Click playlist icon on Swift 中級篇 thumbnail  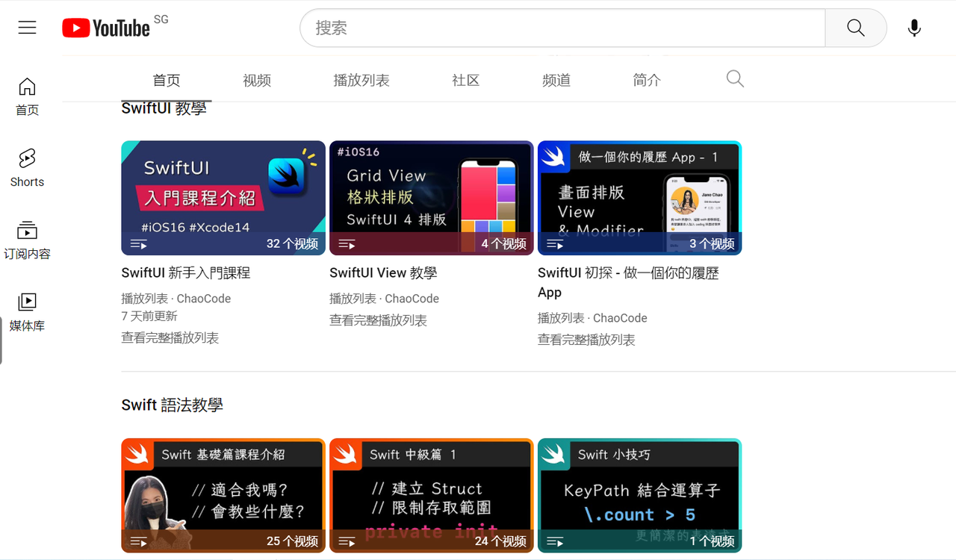tap(347, 541)
